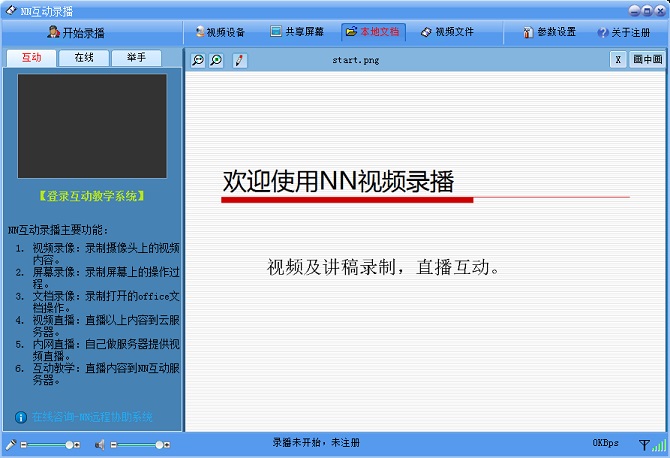Minimize the NN互动录播 window
The height and width of the screenshot is (458, 670).
pyautogui.click(x=635, y=11)
